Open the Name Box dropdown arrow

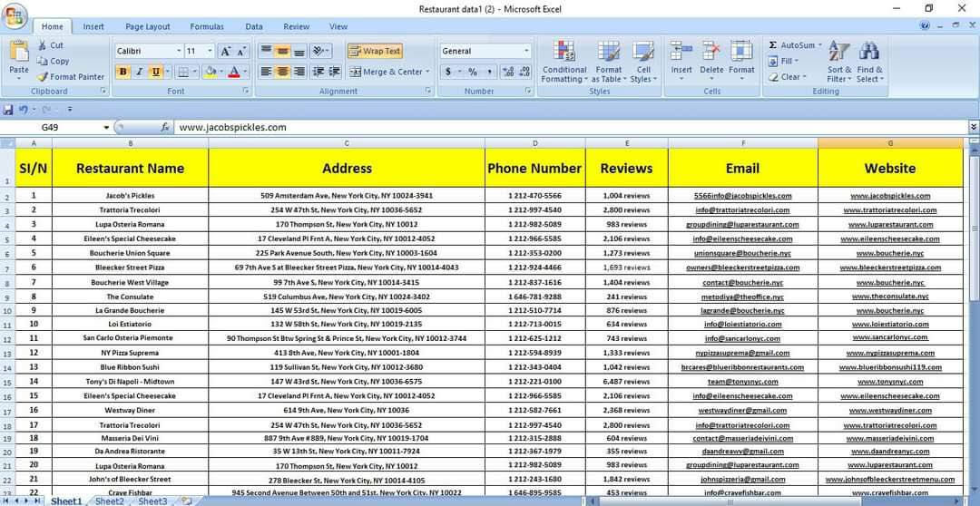coord(107,128)
